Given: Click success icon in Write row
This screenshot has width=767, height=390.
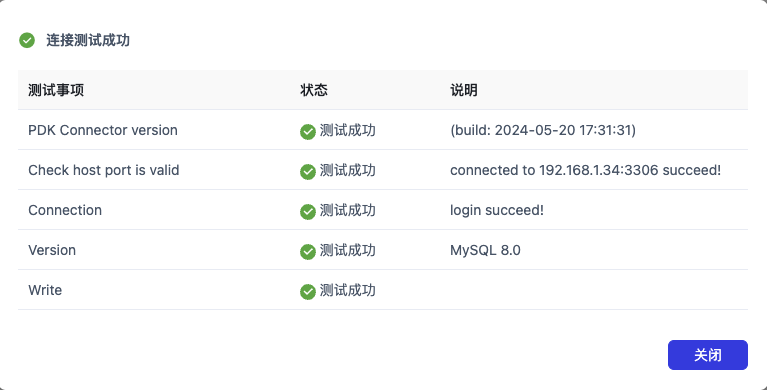Looking at the screenshot, I should [308, 292].
